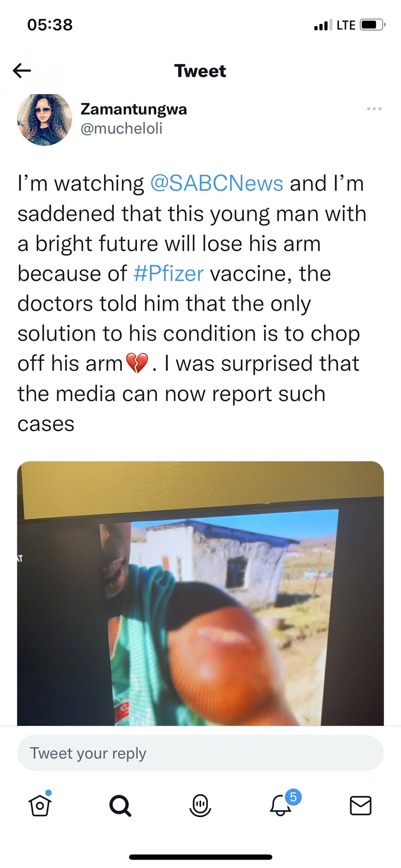401x868 pixels.
Task: Tap the Tweet header title
Action: (x=200, y=71)
